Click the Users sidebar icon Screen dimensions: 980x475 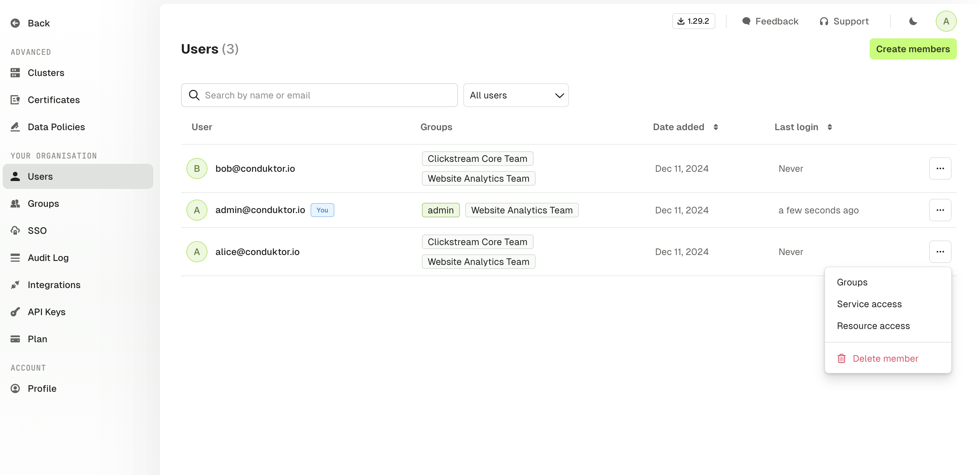tap(16, 176)
